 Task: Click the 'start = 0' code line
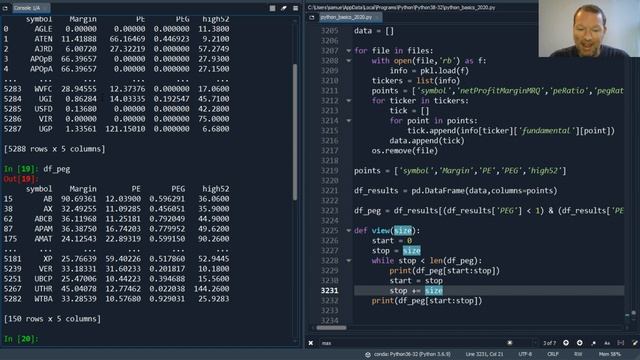tap(391, 241)
